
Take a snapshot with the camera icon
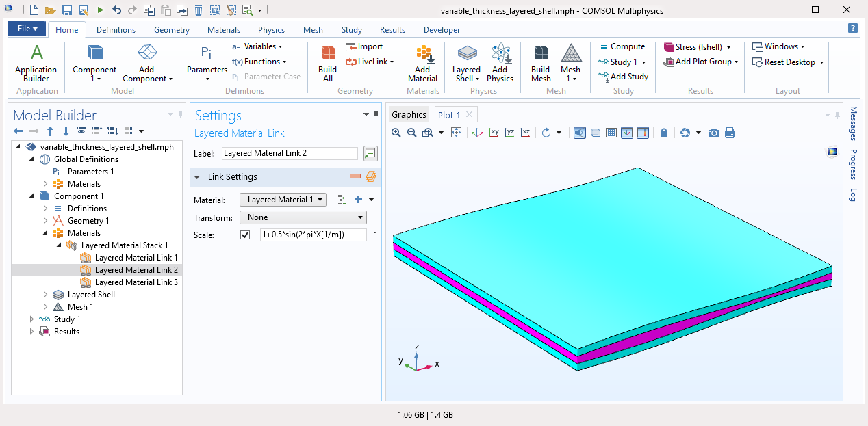[x=714, y=133]
